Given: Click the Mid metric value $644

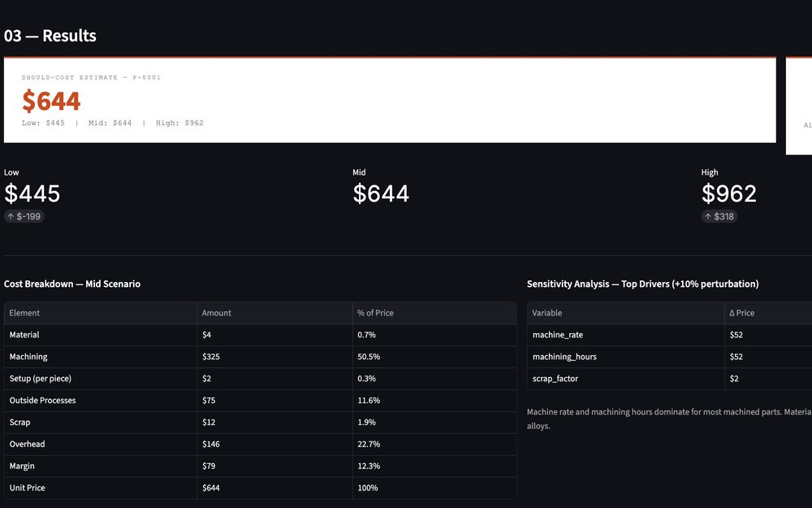Looking at the screenshot, I should click(x=381, y=193).
